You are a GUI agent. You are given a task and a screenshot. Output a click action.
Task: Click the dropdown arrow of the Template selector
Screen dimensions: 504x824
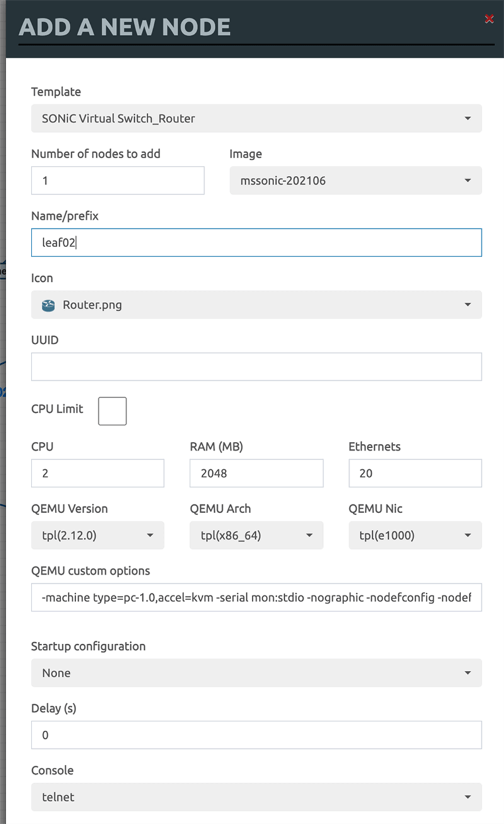click(467, 119)
